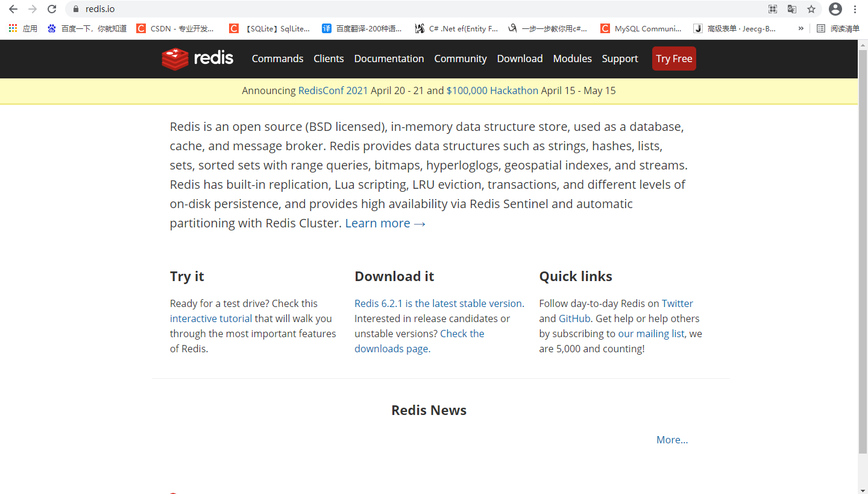
Task: Open the CSDN bookmark
Action: (x=175, y=28)
